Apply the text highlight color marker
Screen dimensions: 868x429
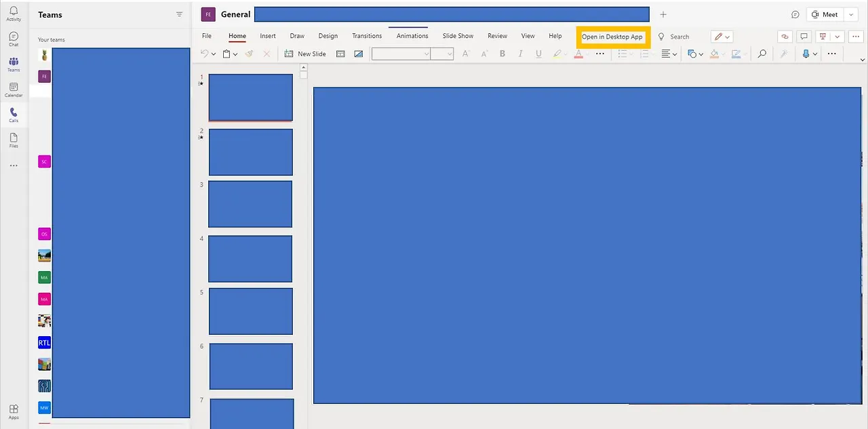pos(557,54)
